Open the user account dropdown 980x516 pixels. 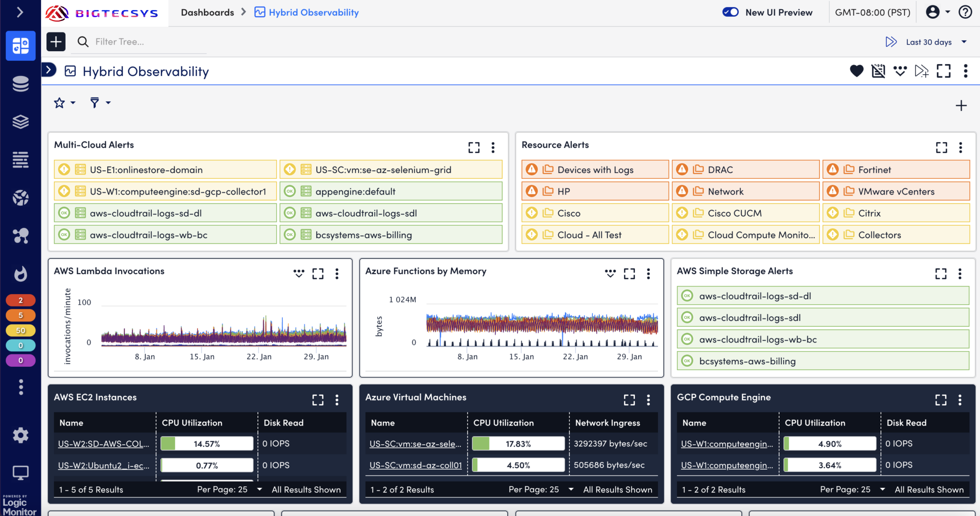[x=938, y=12]
